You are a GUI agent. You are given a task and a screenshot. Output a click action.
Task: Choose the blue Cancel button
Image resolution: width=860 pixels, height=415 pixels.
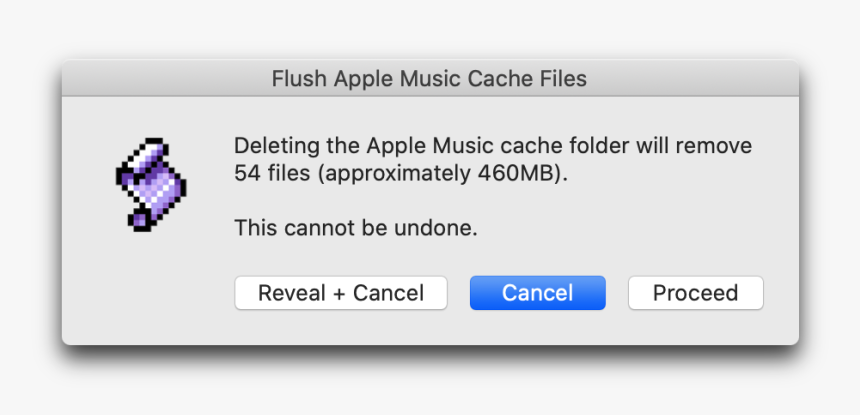pos(538,293)
